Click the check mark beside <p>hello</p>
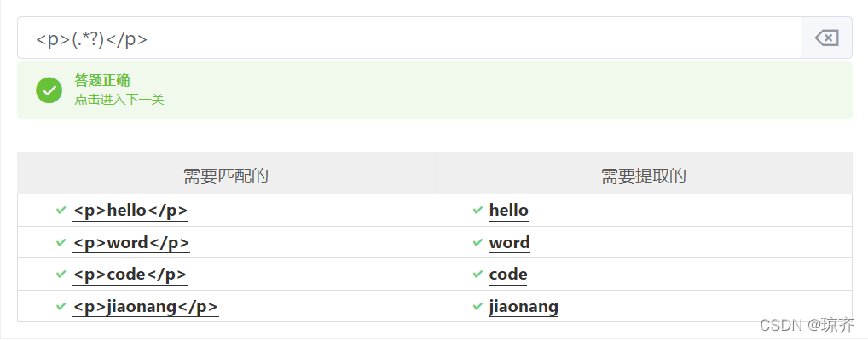This screenshot has height=341, width=868. point(61,211)
